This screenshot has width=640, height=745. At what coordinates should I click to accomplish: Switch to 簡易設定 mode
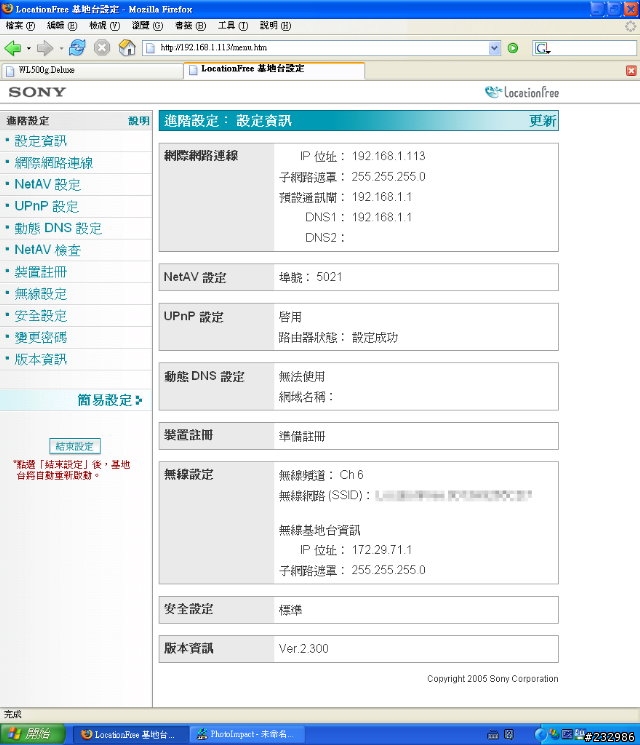pyautogui.click(x=110, y=400)
